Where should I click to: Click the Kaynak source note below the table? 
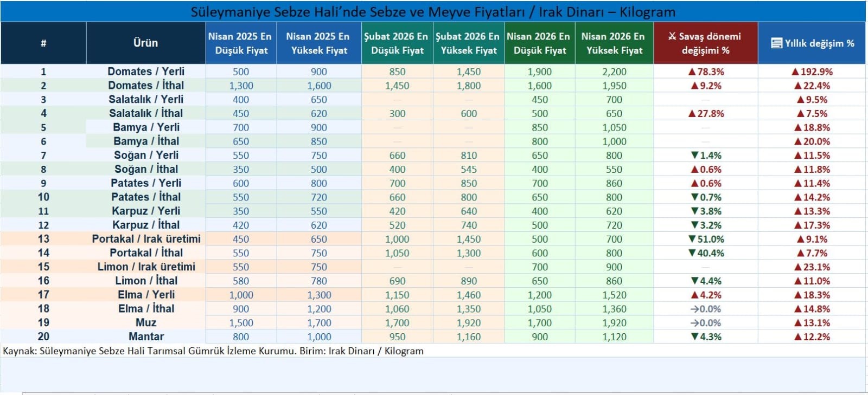tap(213, 351)
